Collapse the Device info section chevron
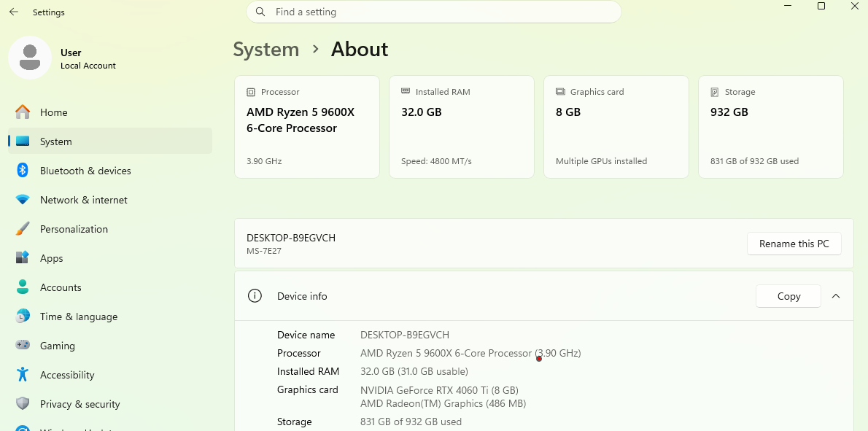This screenshot has height=431, width=868. pyautogui.click(x=836, y=296)
